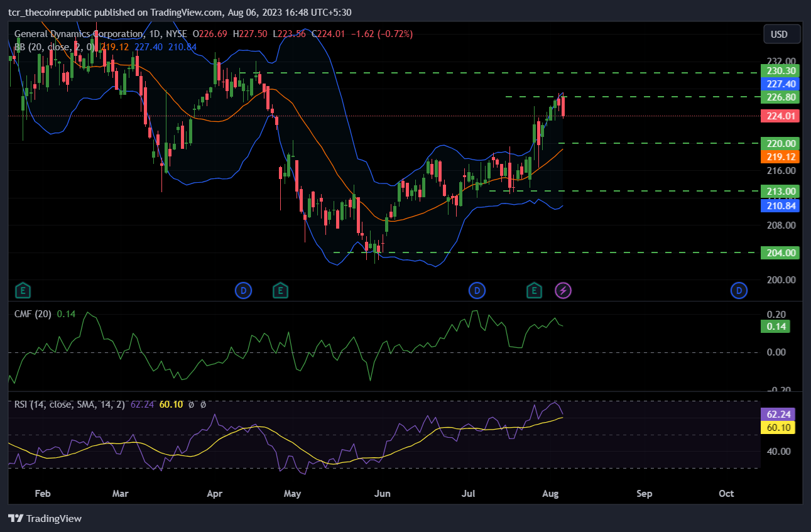
Task: Click the 208.00 price scale value
Action: (783, 225)
